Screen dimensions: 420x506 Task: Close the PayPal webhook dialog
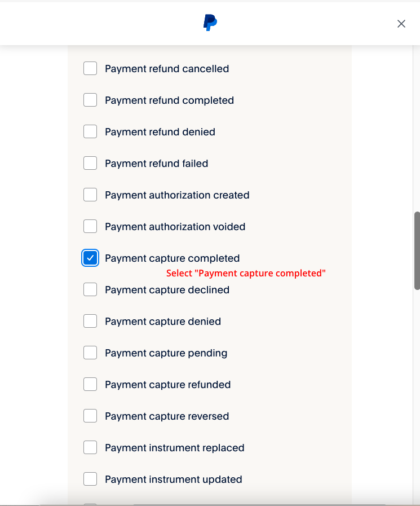(x=401, y=24)
